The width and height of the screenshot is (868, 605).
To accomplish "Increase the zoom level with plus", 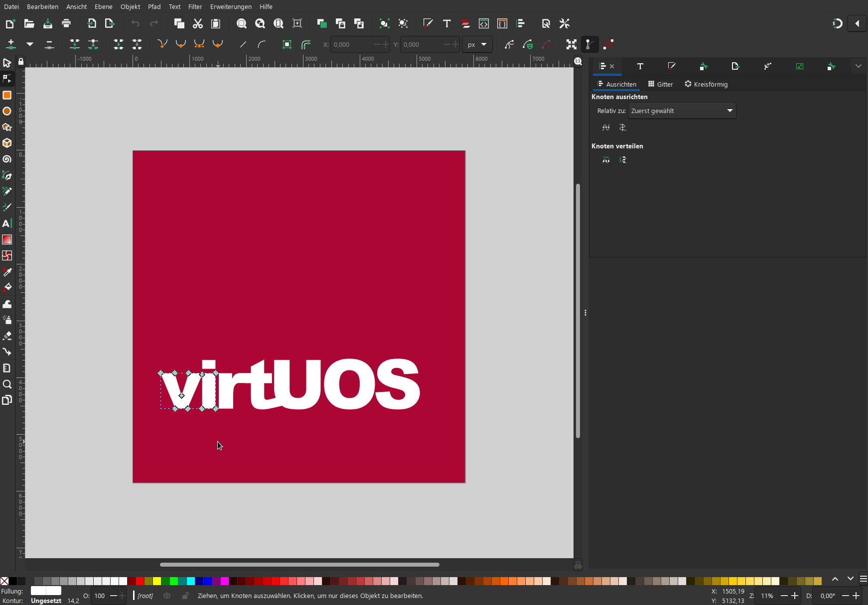I will tap(795, 596).
